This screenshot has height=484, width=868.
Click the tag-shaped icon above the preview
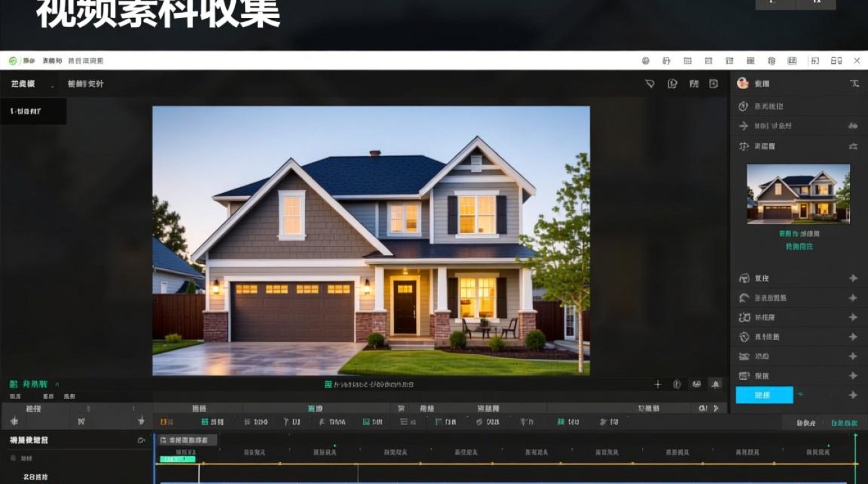[650, 84]
